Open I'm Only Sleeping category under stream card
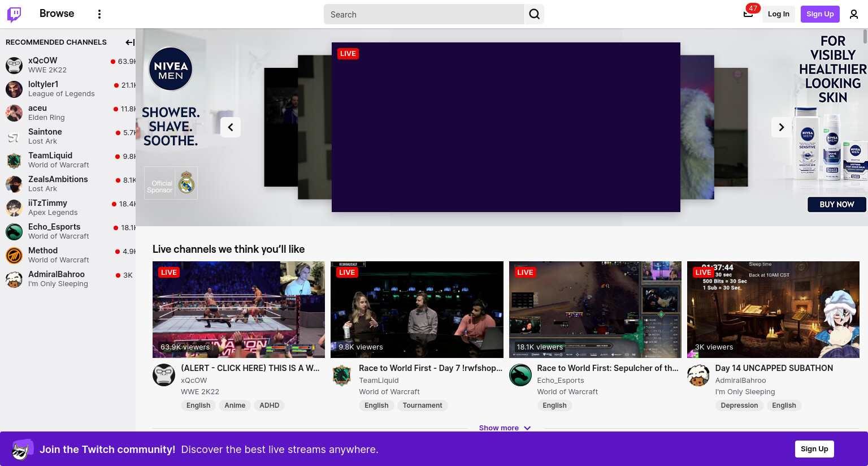 [745, 392]
